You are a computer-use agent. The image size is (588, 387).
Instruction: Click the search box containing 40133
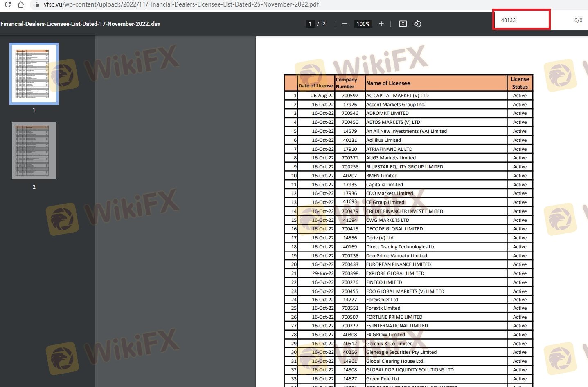click(521, 20)
